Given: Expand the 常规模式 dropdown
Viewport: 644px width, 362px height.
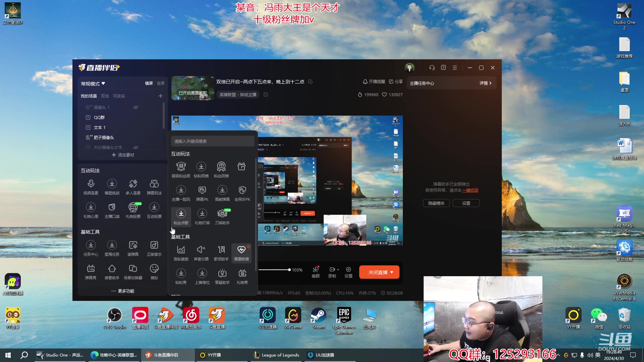Looking at the screenshot, I should [93, 83].
